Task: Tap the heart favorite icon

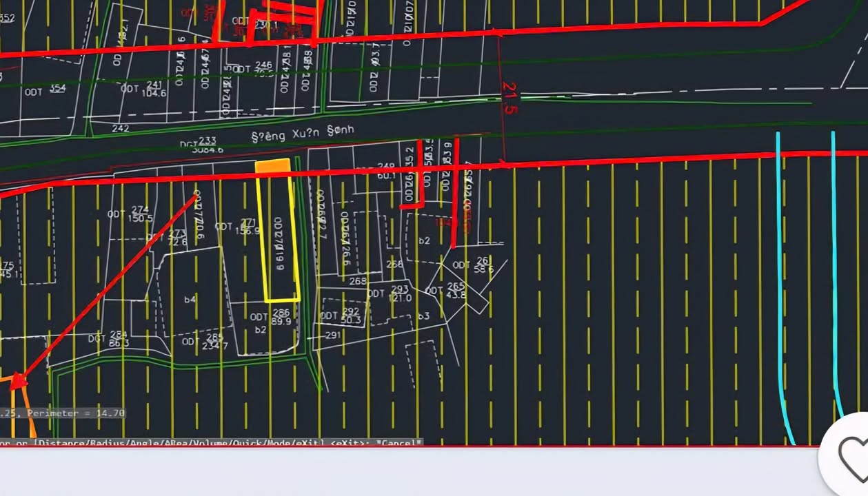Action: (852, 455)
